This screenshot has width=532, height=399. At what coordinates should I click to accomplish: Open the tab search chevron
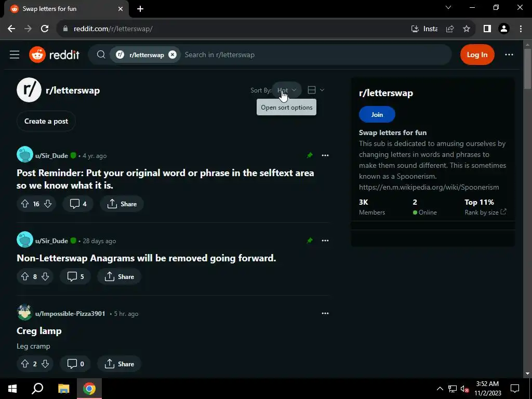[448, 7]
